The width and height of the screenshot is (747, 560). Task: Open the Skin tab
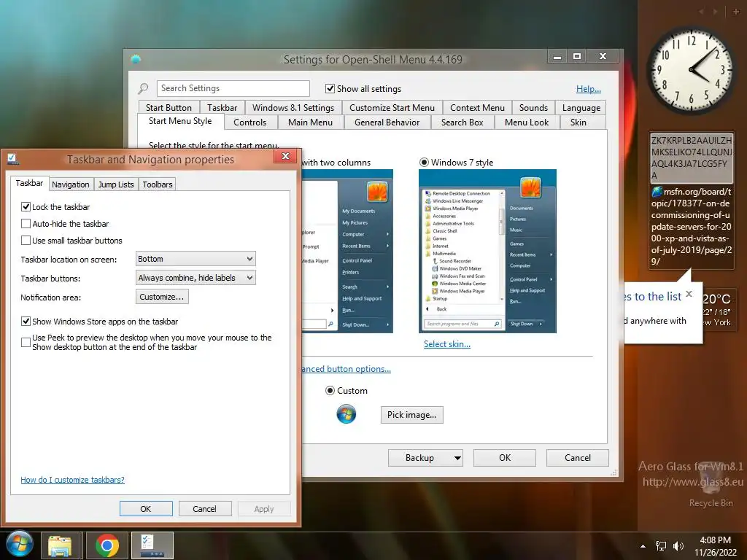pos(578,122)
